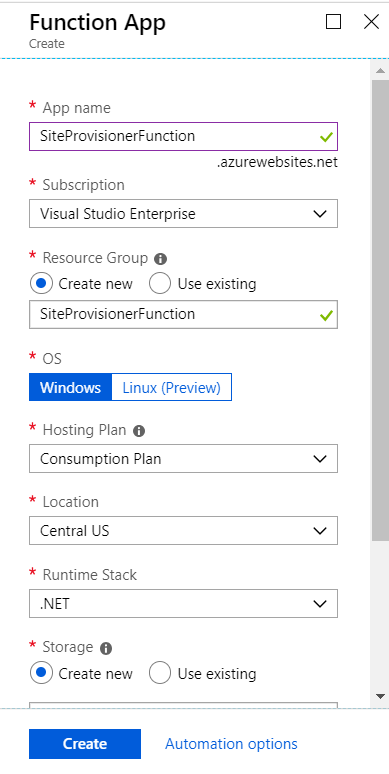Click the scrollbar up arrow
Screen dimensions: 389x774
pos(380,71)
